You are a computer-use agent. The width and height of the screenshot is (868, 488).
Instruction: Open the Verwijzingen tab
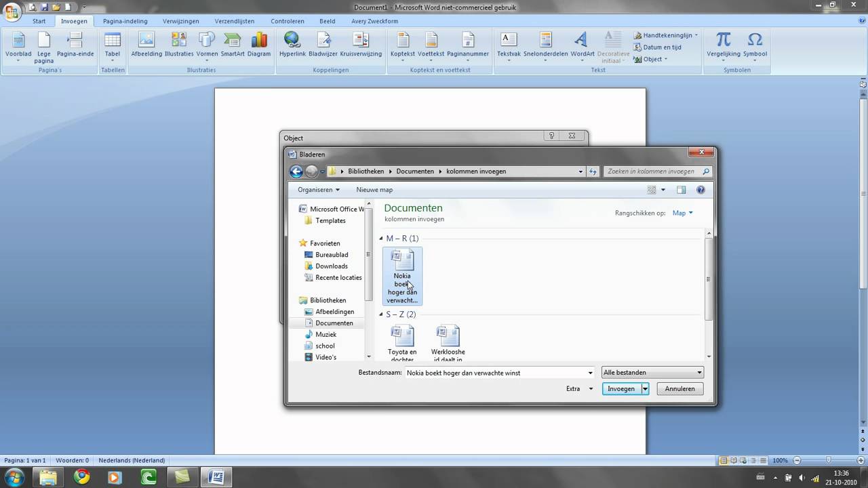tap(181, 21)
